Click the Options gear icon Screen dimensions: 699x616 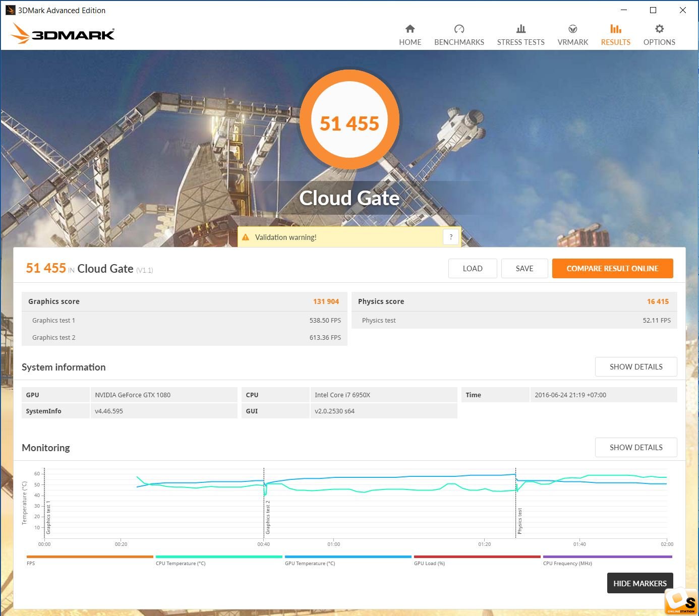coord(659,29)
